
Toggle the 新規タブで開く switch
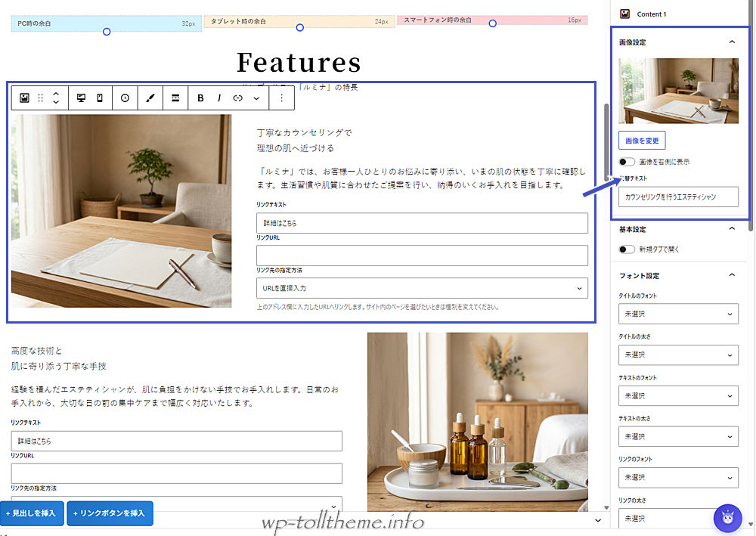coord(627,249)
